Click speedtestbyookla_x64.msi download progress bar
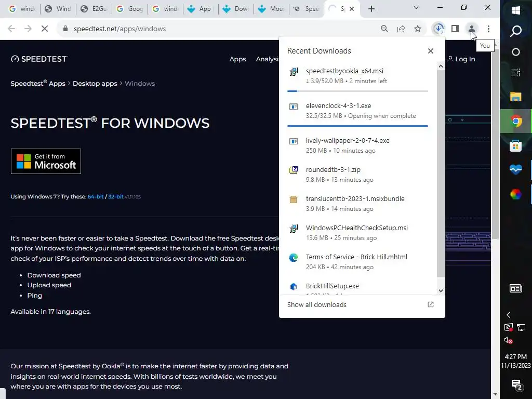This screenshot has width=532, height=399. tap(357, 91)
